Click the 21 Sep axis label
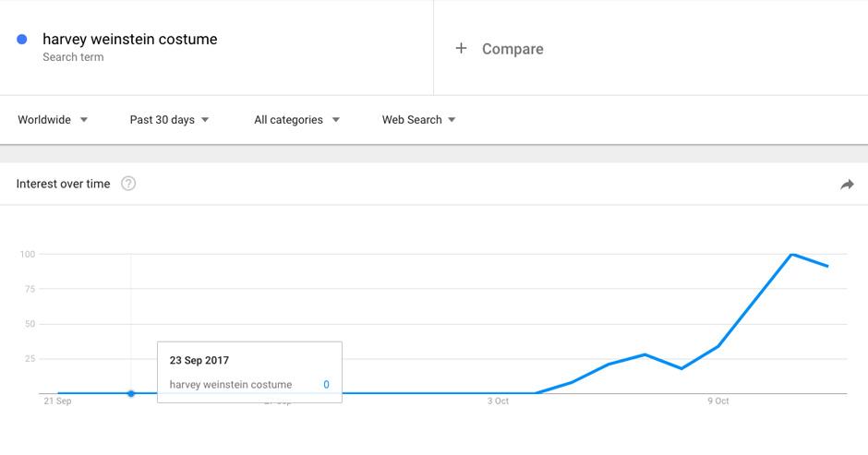 (57, 401)
